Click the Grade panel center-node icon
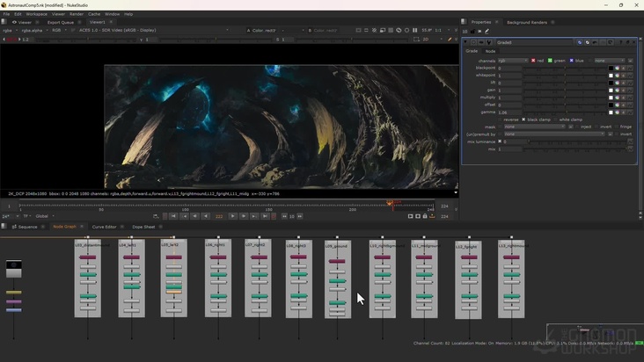The height and width of the screenshot is (362, 644). pos(473,42)
